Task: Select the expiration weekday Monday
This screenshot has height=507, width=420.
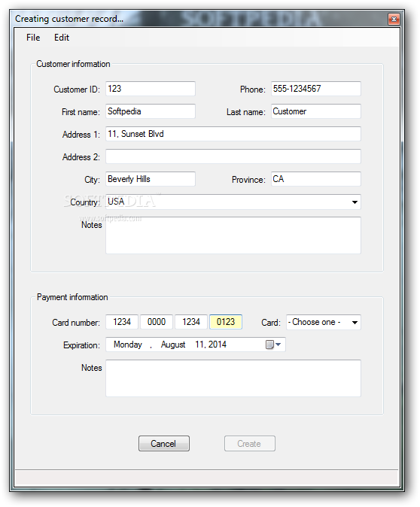Action: pyautogui.click(x=128, y=345)
